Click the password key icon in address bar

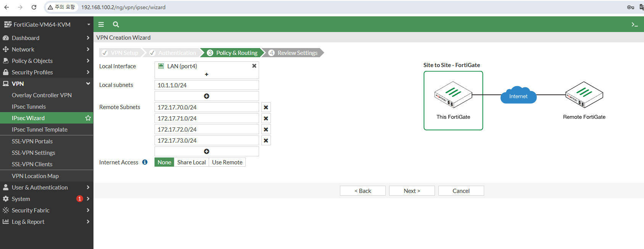click(631, 7)
